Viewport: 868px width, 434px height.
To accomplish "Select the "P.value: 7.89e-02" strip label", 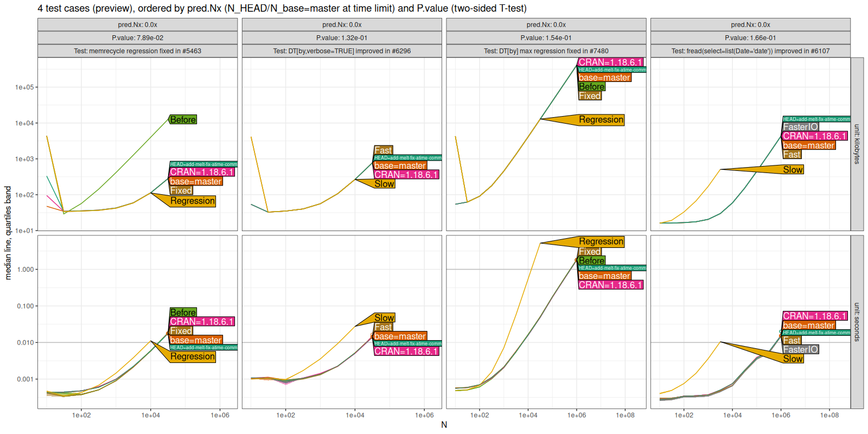I will point(137,38).
